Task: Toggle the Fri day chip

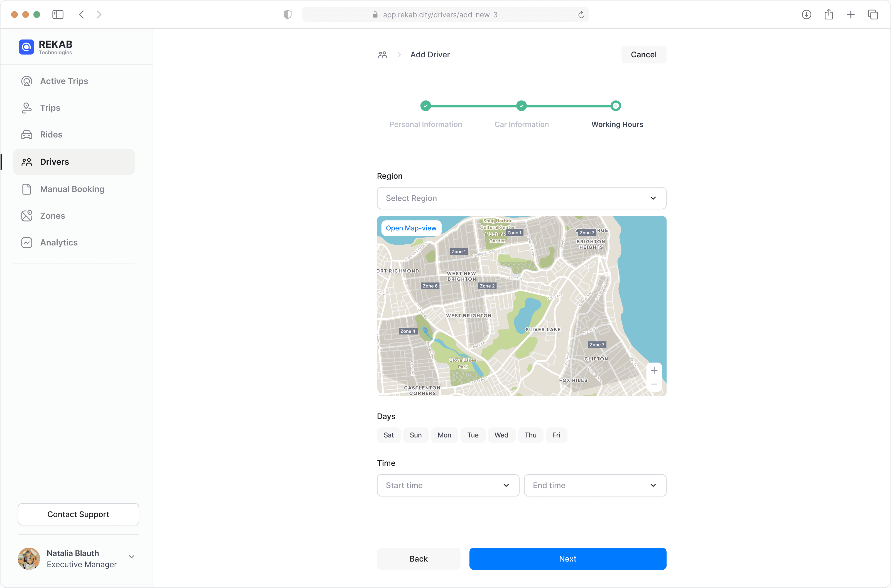Action: point(556,435)
